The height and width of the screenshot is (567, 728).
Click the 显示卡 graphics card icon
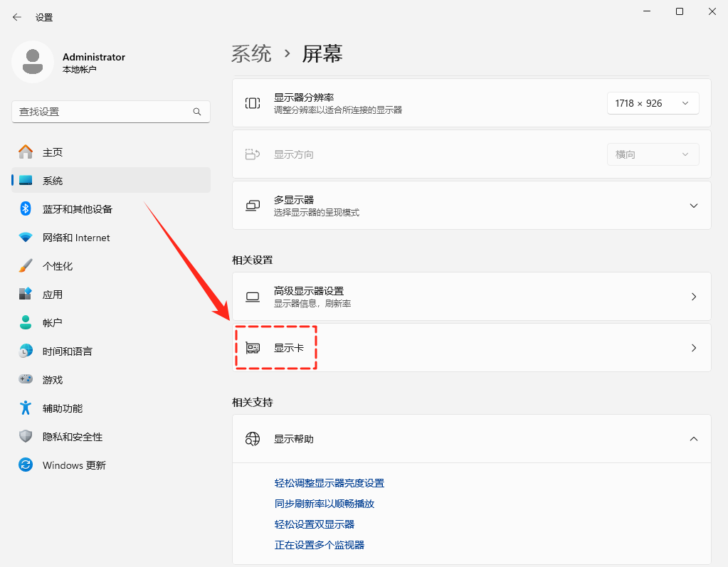pos(253,347)
